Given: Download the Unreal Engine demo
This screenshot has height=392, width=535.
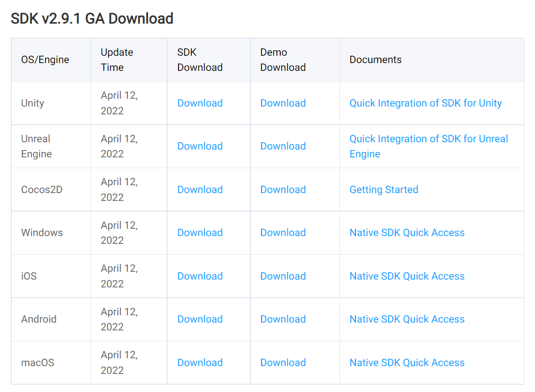Looking at the screenshot, I should click(283, 146).
